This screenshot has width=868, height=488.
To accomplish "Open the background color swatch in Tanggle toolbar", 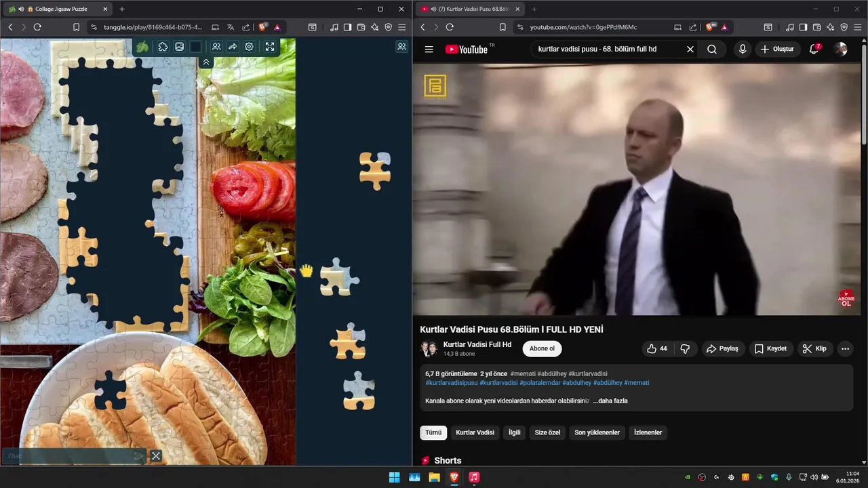I will [195, 47].
